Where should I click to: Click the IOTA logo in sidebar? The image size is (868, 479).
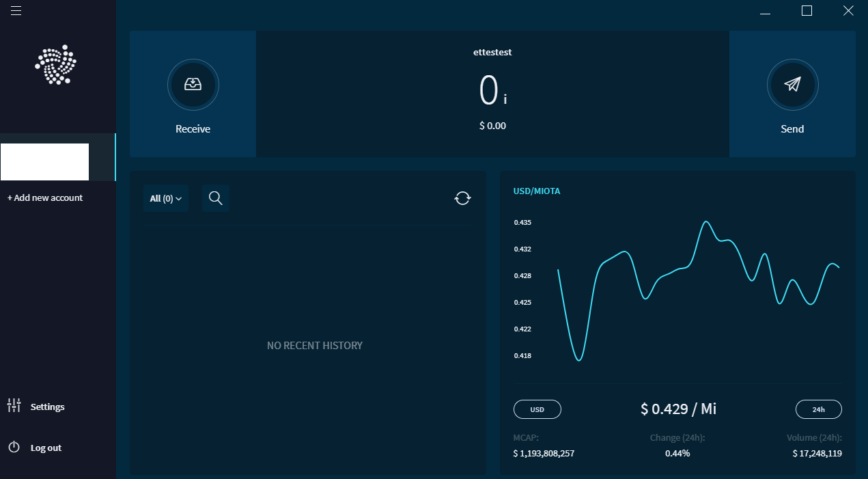55,64
